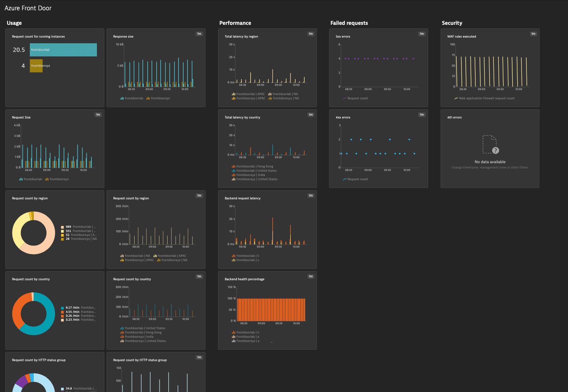Click the 4.55 /min orange swatch in country donut legend

click(62, 312)
